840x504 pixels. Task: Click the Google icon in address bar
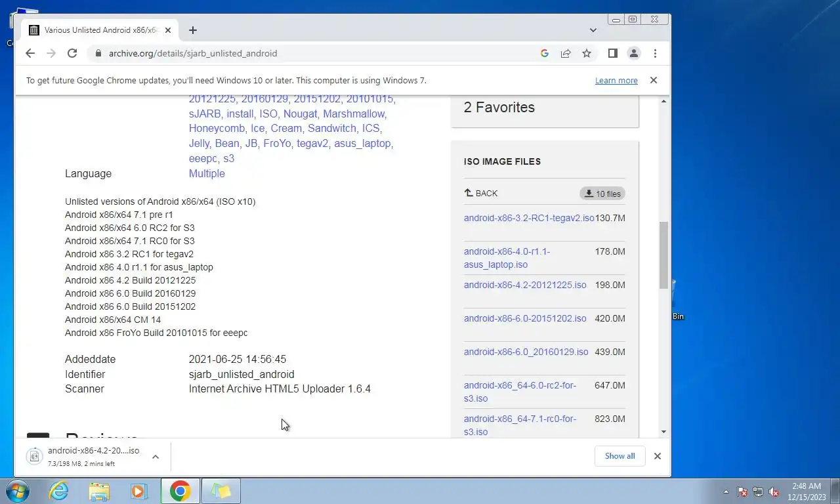(544, 53)
